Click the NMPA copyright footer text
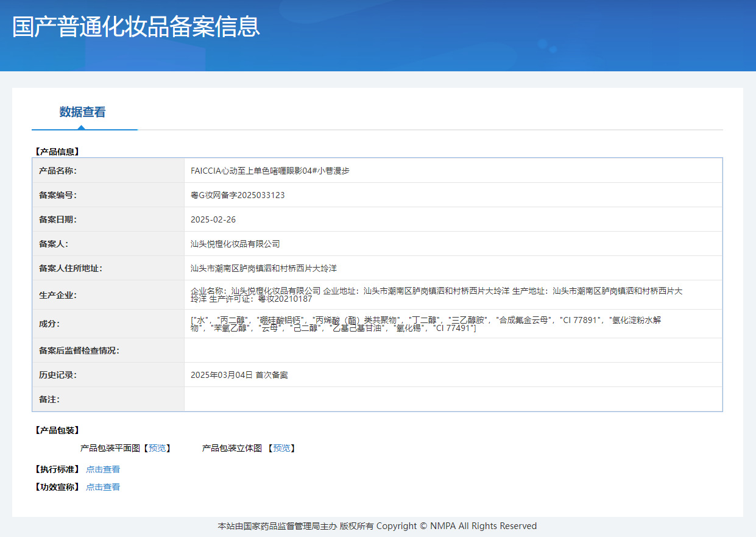The height and width of the screenshot is (537, 756). [378, 526]
